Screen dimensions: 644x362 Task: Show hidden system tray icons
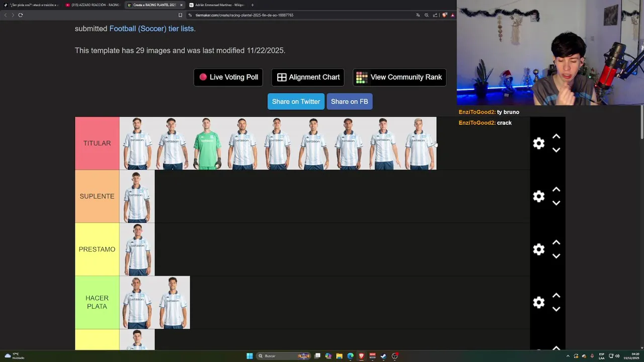[x=568, y=356]
